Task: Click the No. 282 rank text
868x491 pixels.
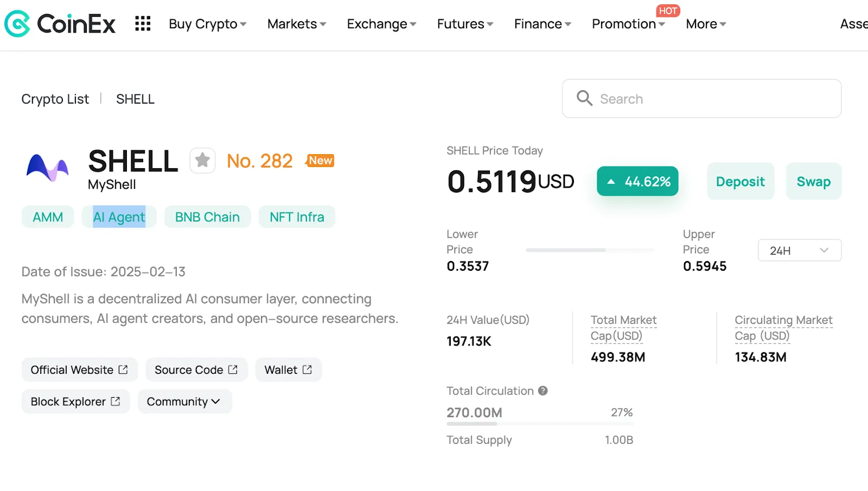Action: tap(259, 161)
